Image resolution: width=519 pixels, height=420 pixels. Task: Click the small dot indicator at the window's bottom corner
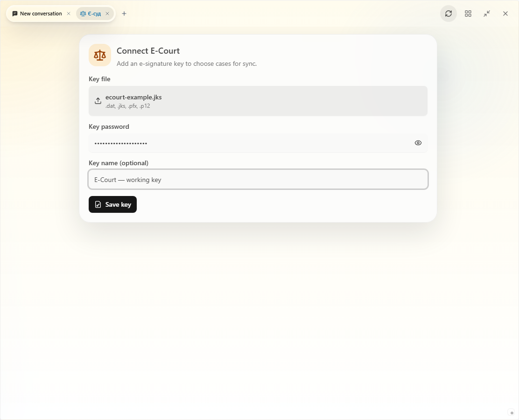coord(512,413)
